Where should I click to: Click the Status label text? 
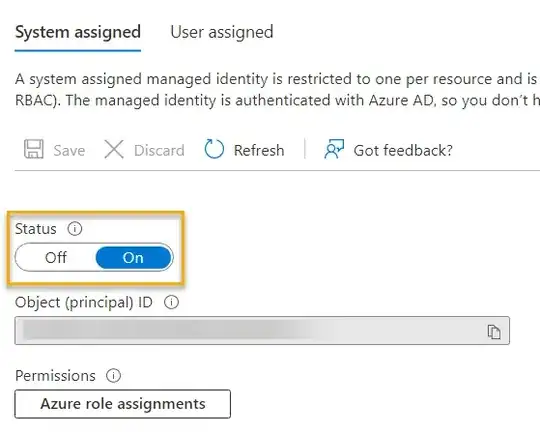coord(36,229)
